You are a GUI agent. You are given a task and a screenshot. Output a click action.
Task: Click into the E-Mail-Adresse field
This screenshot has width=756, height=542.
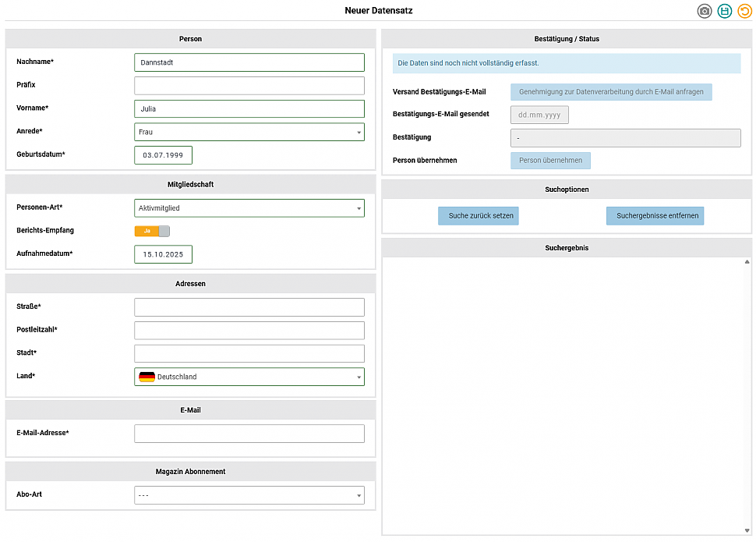[x=249, y=434]
